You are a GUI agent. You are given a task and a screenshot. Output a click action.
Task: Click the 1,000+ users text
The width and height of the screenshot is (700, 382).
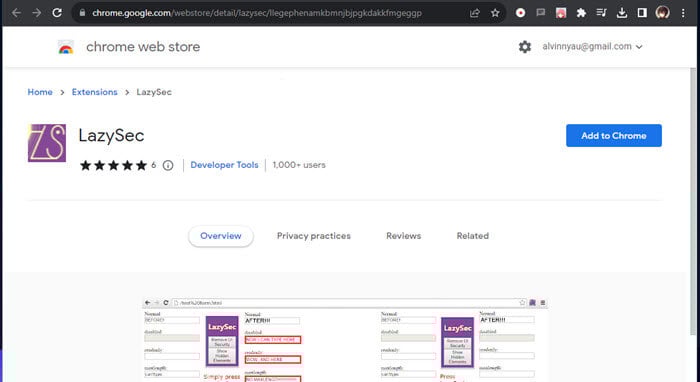299,165
